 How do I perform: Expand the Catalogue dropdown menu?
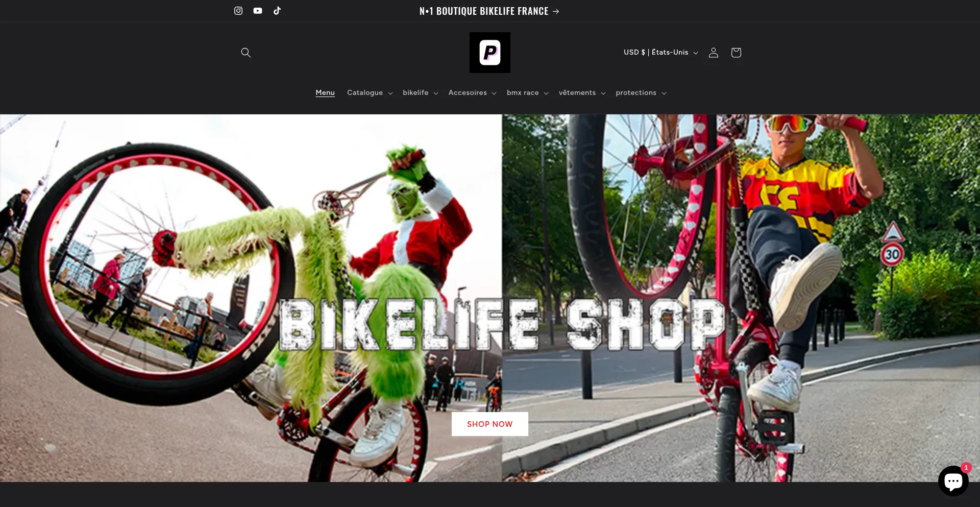[370, 93]
